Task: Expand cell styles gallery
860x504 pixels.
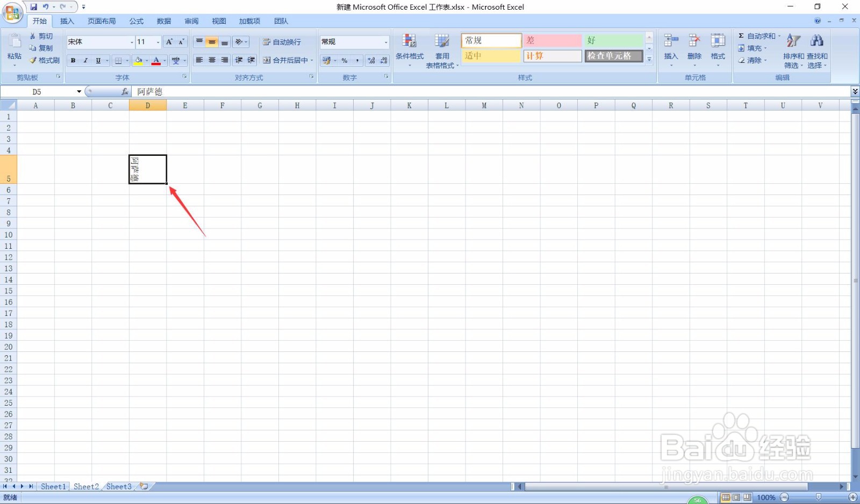Action: (x=649, y=60)
